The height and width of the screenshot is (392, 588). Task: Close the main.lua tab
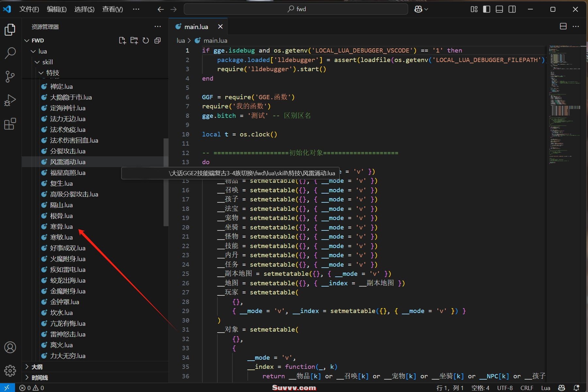(x=220, y=26)
